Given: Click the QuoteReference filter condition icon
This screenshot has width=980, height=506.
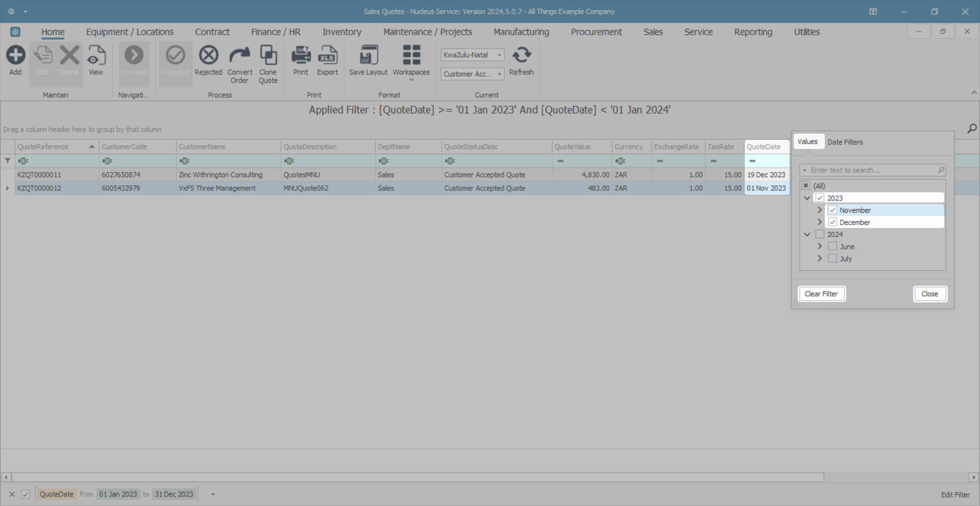Looking at the screenshot, I should (x=23, y=161).
